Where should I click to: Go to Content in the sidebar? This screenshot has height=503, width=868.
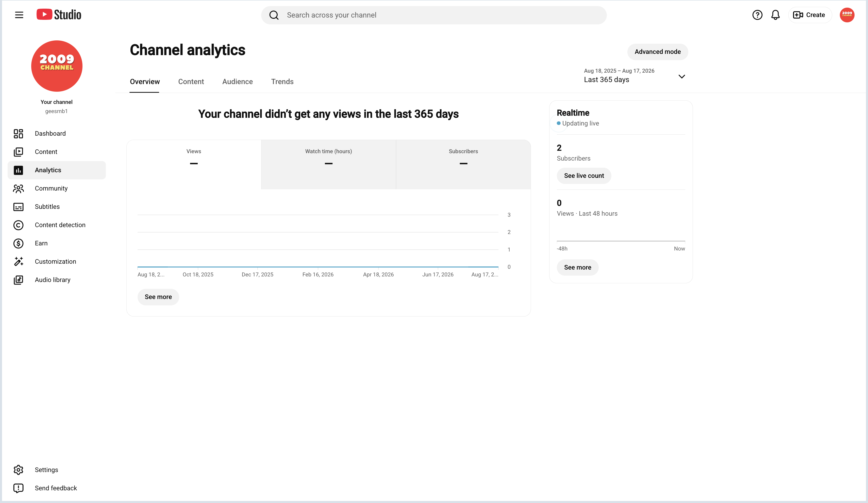click(57, 152)
